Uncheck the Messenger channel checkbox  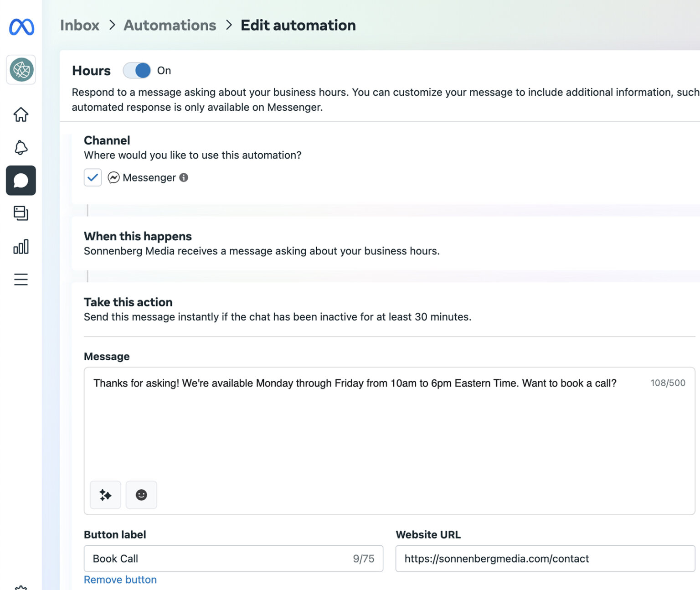click(x=93, y=177)
